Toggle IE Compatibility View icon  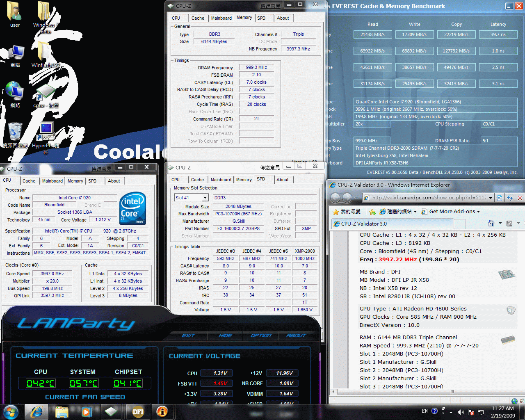(x=500, y=198)
